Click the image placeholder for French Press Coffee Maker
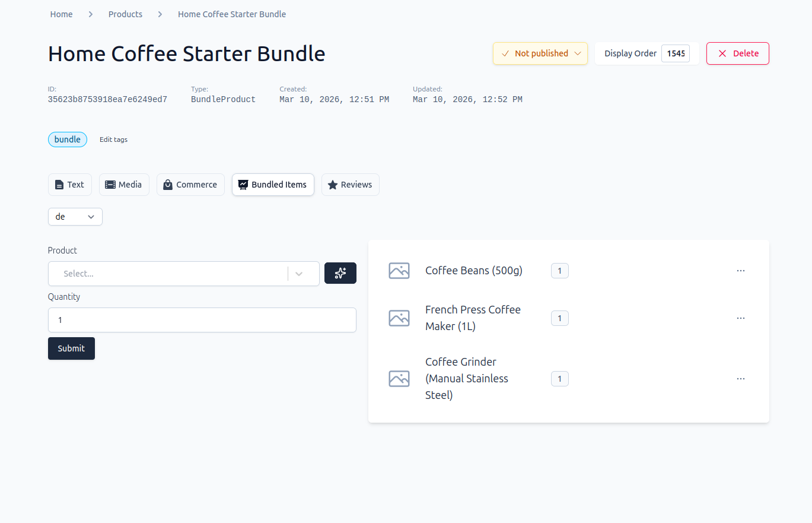This screenshot has height=523, width=812. 399,318
